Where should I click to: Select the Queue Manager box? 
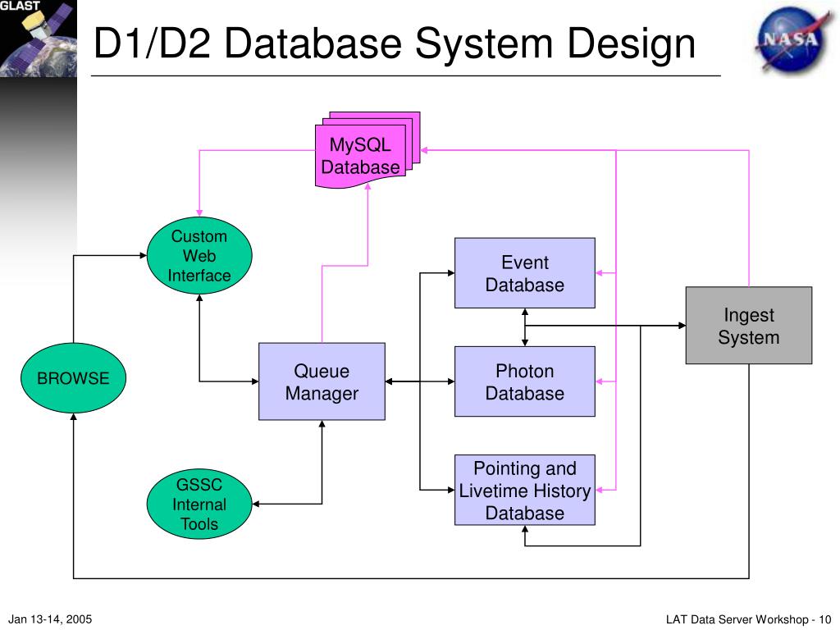(322, 381)
